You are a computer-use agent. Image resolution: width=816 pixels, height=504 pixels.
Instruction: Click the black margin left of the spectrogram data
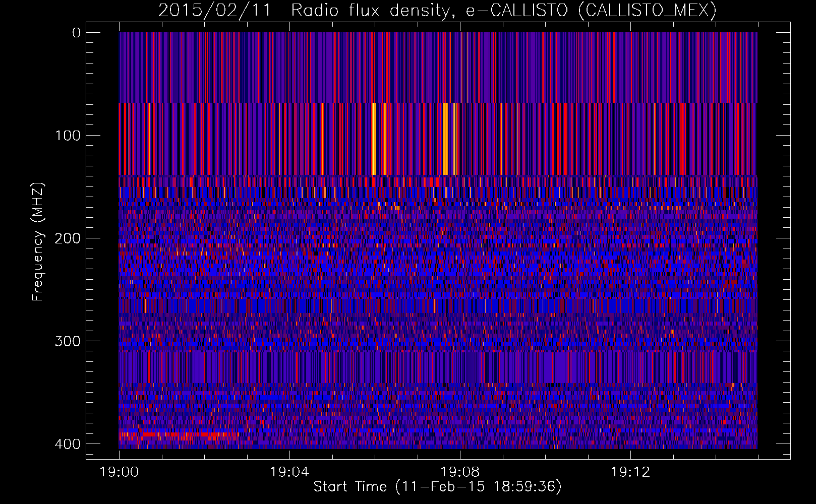pyautogui.click(x=102, y=242)
